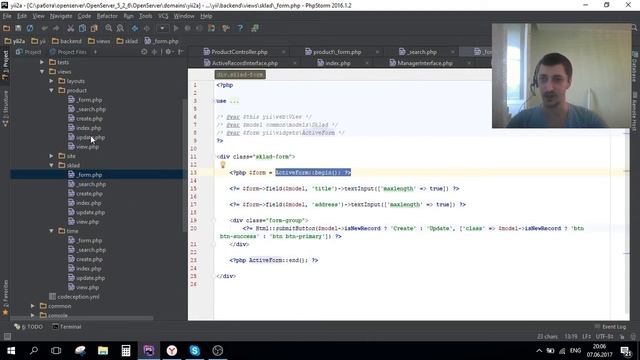Open Skype from the taskbar

[x=195, y=350]
